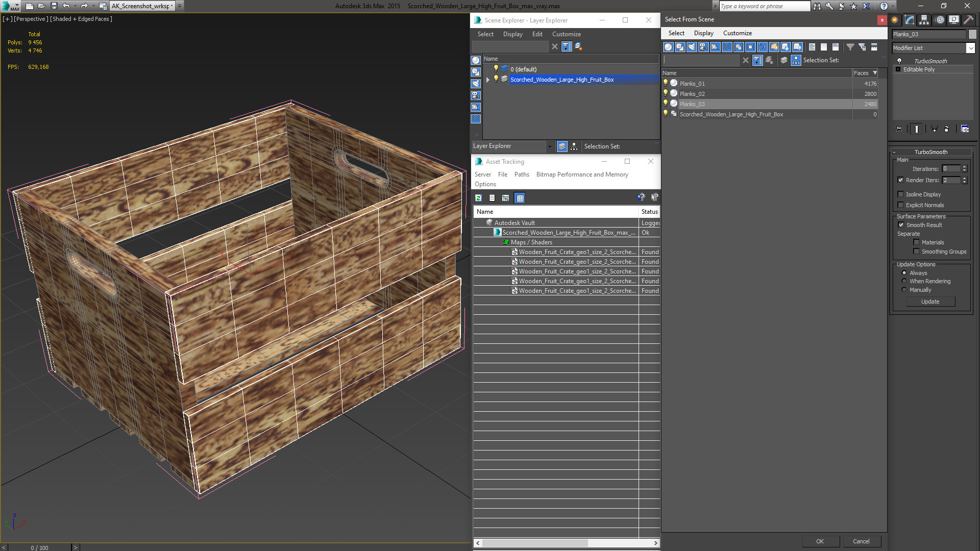Select the When Rendering update option
Screen dimensions: 980x551
click(x=904, y=281)
